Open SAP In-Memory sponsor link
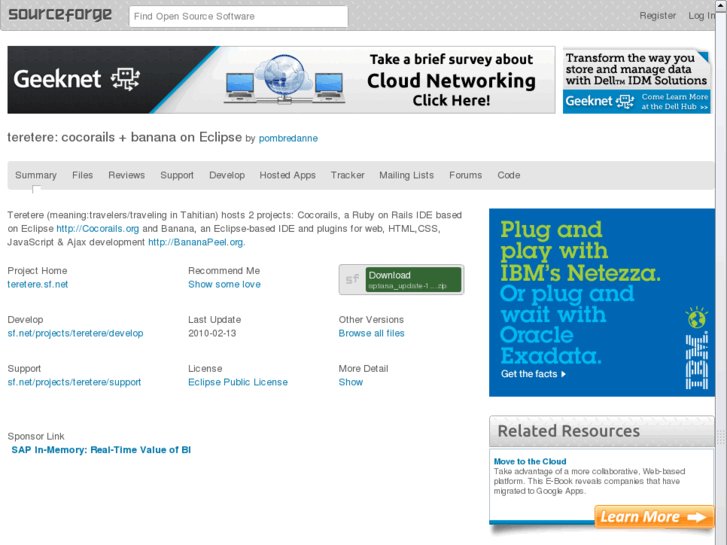727x545 pixels. click(x=101, y=450)
